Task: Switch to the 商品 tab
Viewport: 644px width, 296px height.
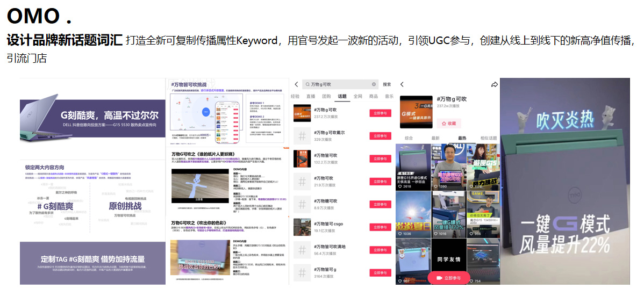Action: (x=374, y=96)
